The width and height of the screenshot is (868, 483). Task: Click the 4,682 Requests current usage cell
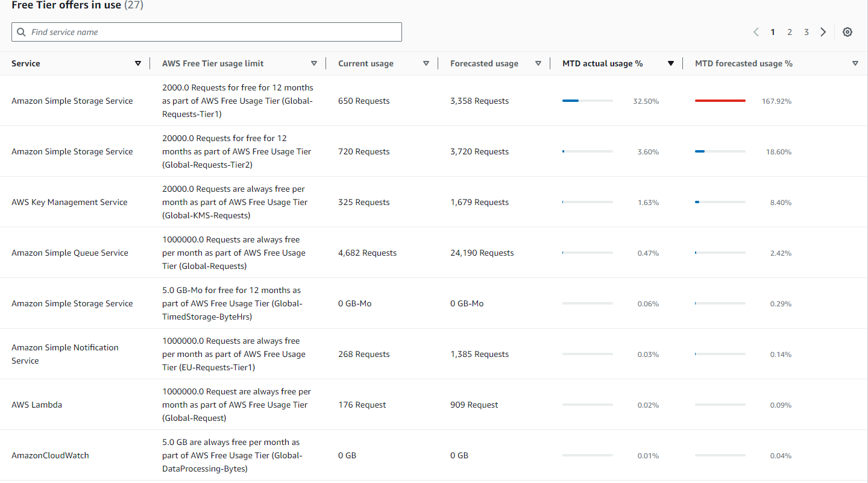pyautogui.click(x=368, y=253)
